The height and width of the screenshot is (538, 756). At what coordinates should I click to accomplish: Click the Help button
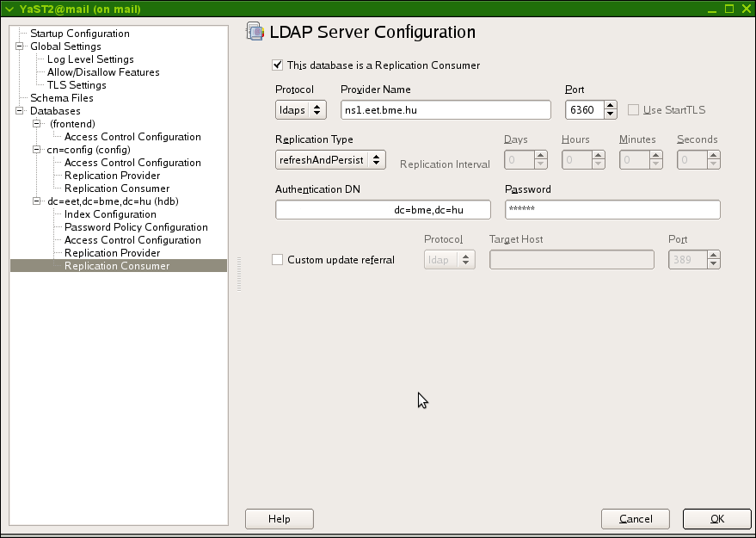coord(280,519)
